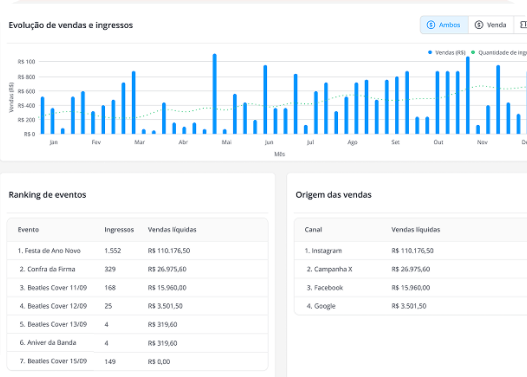Select Beatles Cover 15/09 event
Screen dimensions: 527x377
click(137, 362)
